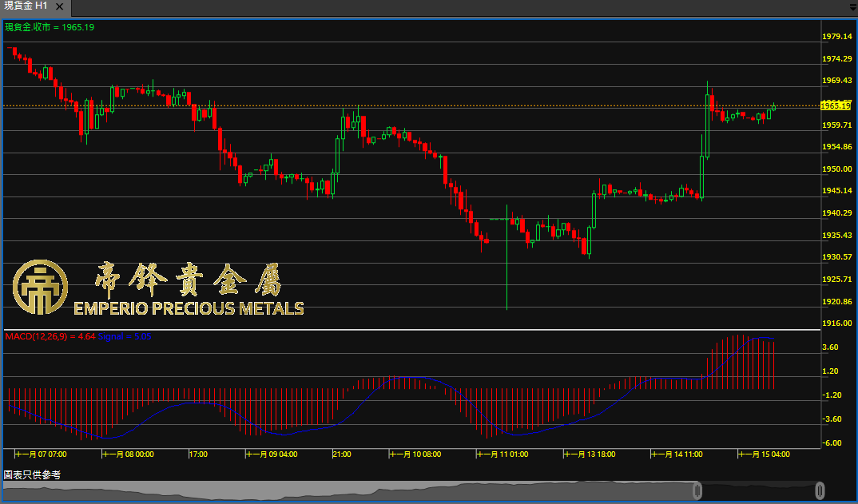
Task: Click the 1920.86 price axis label
Action: (x=837, y=301)
